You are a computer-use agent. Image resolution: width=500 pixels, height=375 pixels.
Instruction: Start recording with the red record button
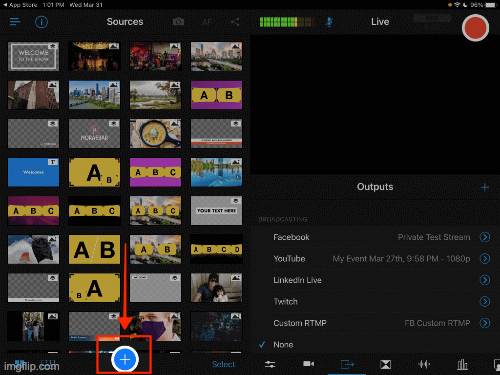point(475,28)
